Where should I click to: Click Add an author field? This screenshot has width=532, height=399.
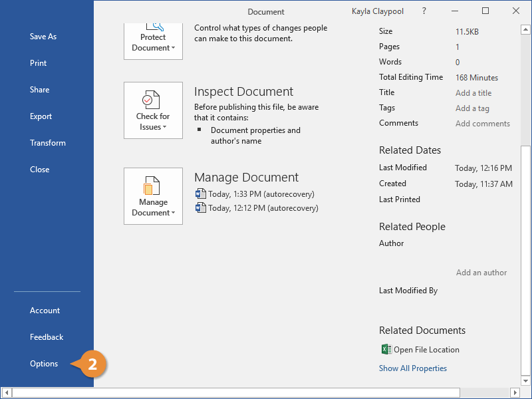coord(481,272)
